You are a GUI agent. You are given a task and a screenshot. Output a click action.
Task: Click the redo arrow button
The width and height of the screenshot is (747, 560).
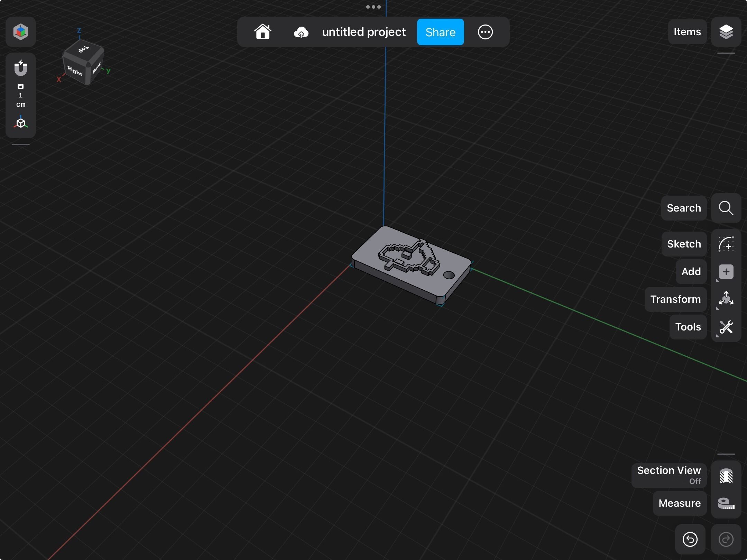[x=726, y=539]
